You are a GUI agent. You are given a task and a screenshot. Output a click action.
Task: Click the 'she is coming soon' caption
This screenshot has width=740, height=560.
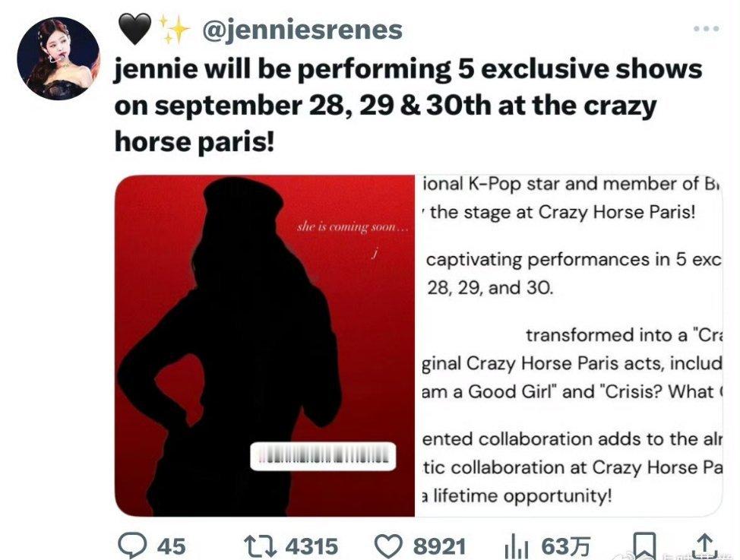pyautogui.click(x=352, y=227)
